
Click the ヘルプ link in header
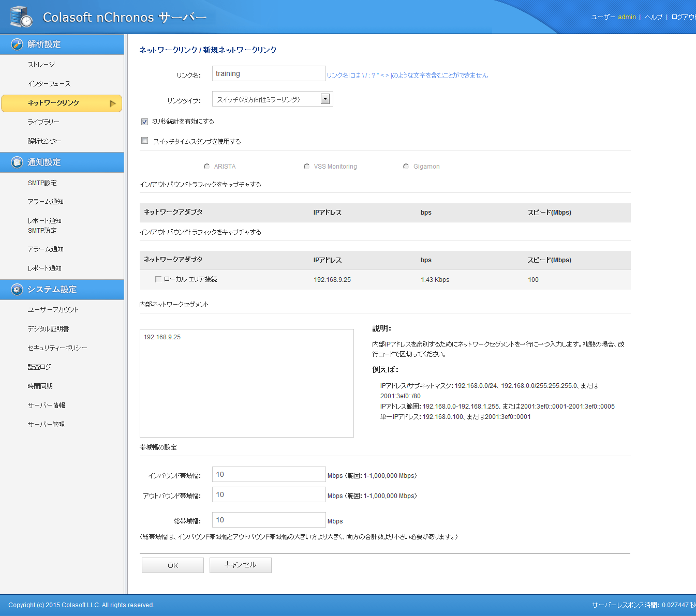[x=653, y=17]
